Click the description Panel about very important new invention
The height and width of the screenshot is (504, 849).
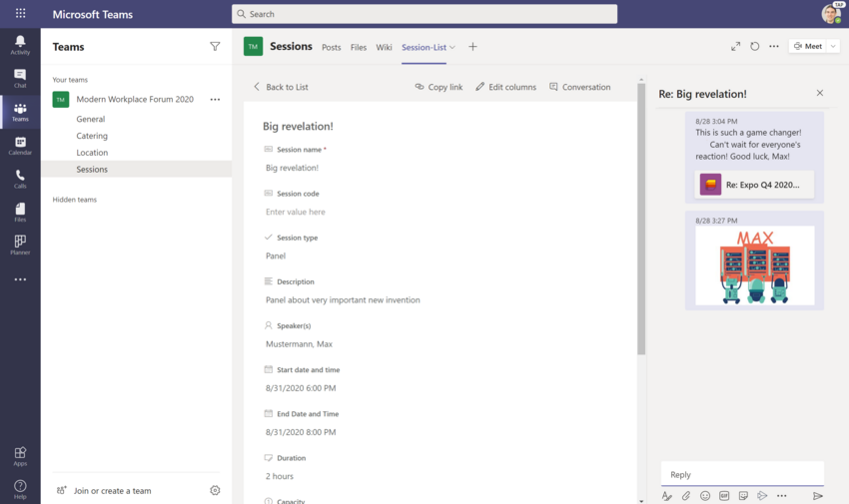343,300
